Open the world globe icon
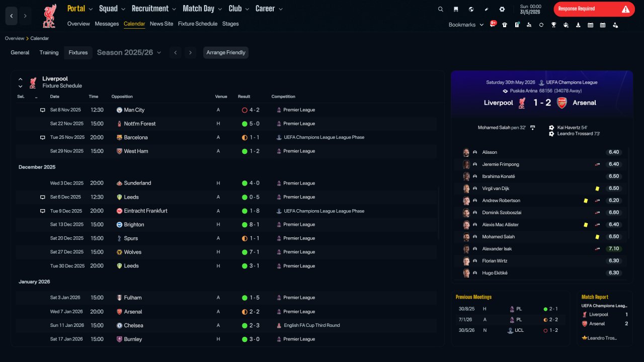This screenshot has height=362, width=644. point(471,9)
